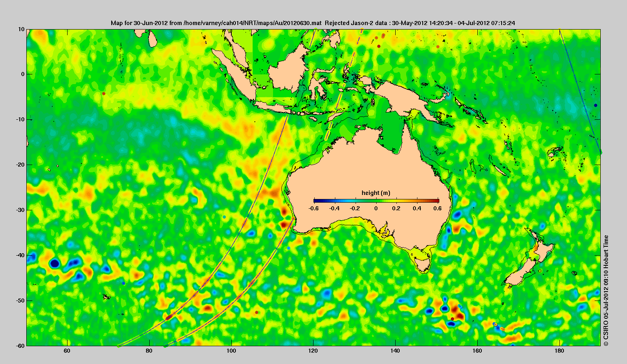The width and height of the screenshot is (627, 364).
Task: Click the '-0.6' colorbar tick label
Action: click(313, 208)
